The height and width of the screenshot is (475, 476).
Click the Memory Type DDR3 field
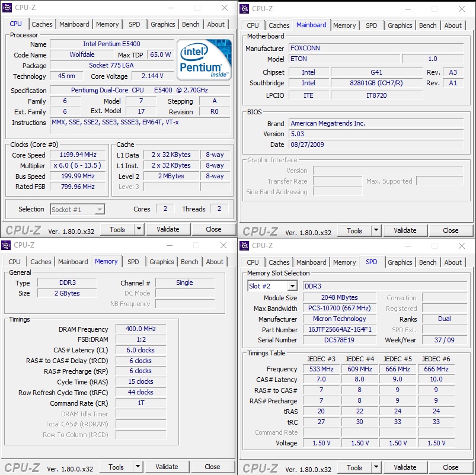tap(67, 283)
